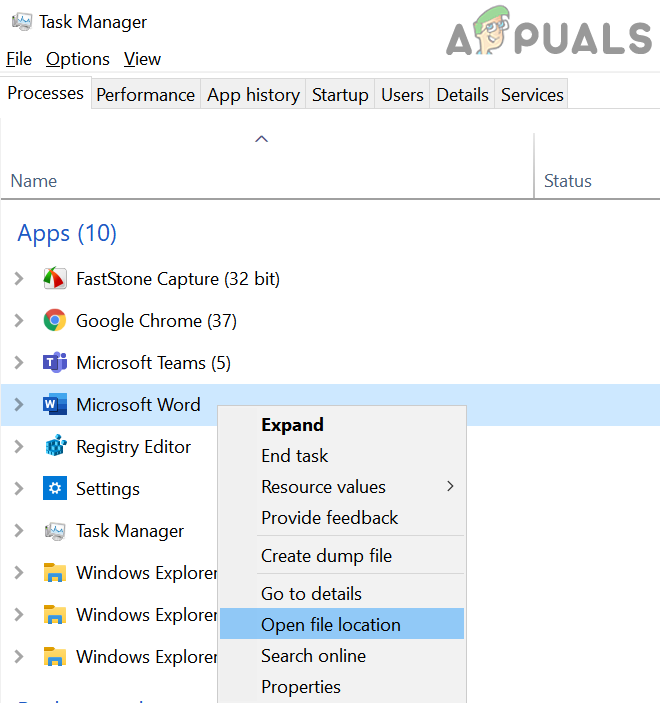Open the Options menu
The width and height of the screenshot is (660, 703).
click(78, 59)
